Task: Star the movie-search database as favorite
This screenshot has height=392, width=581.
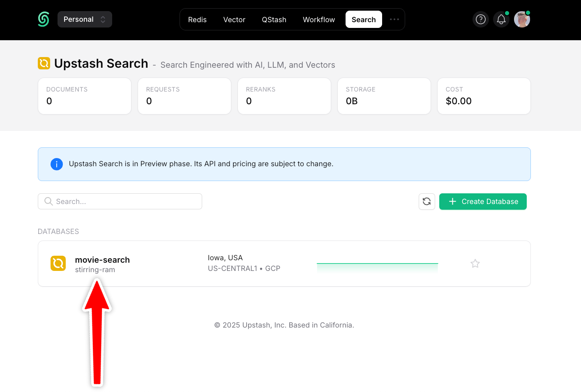Action: tap(475, 264)
